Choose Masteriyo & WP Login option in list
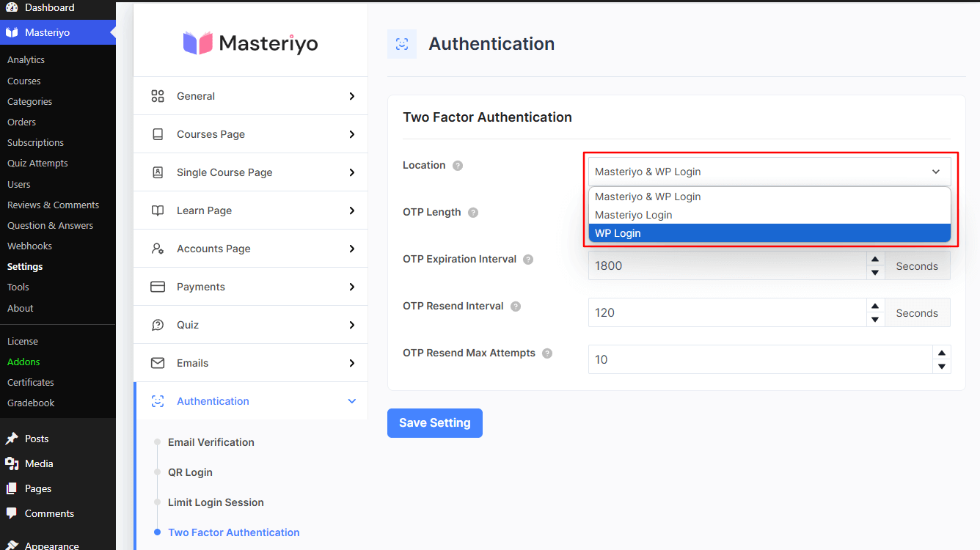 tap(769, 197)
